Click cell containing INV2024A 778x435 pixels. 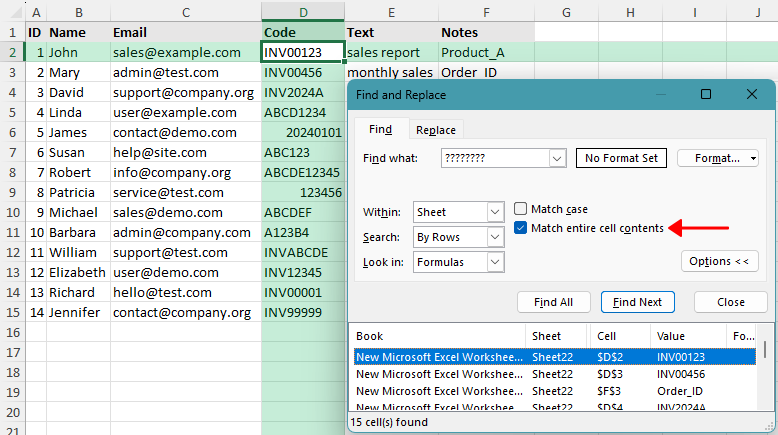coord(303,93)
